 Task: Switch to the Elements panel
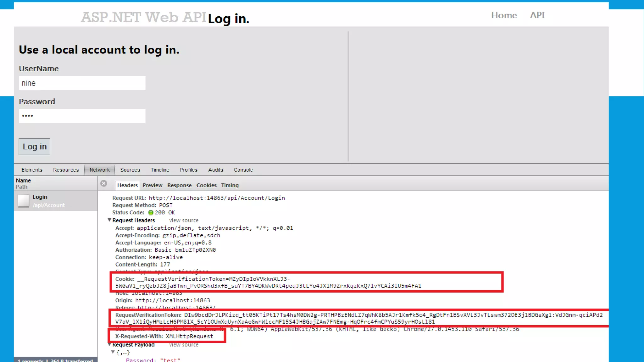[x=32, y=170]
